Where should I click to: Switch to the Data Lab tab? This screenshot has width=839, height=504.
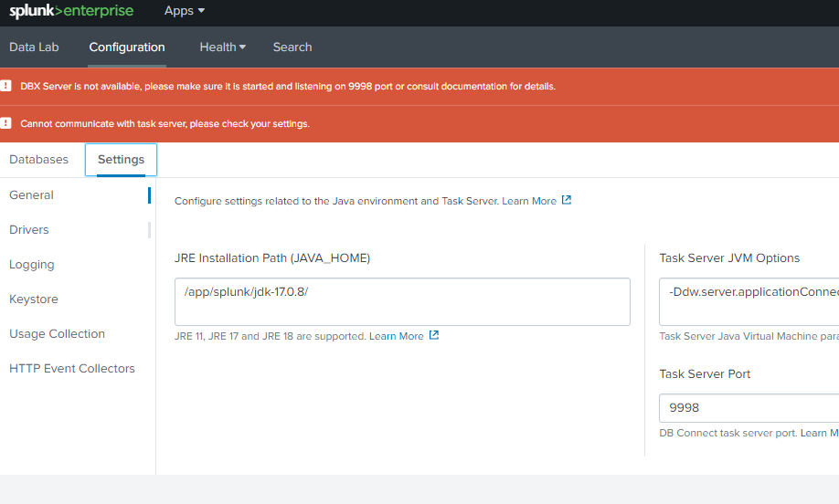pyautogui.click(x=34, y=47)
